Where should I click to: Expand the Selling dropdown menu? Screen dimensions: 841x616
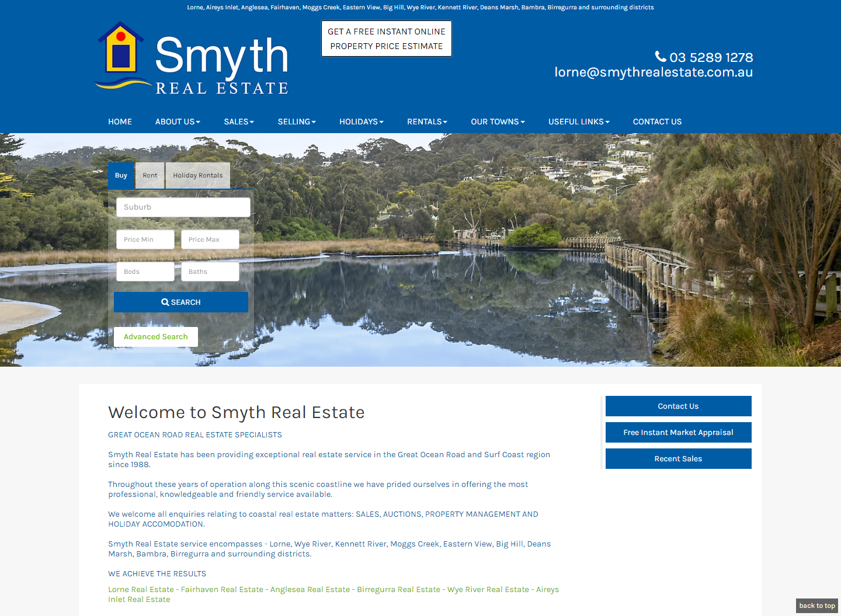click(x=297, y=121)
